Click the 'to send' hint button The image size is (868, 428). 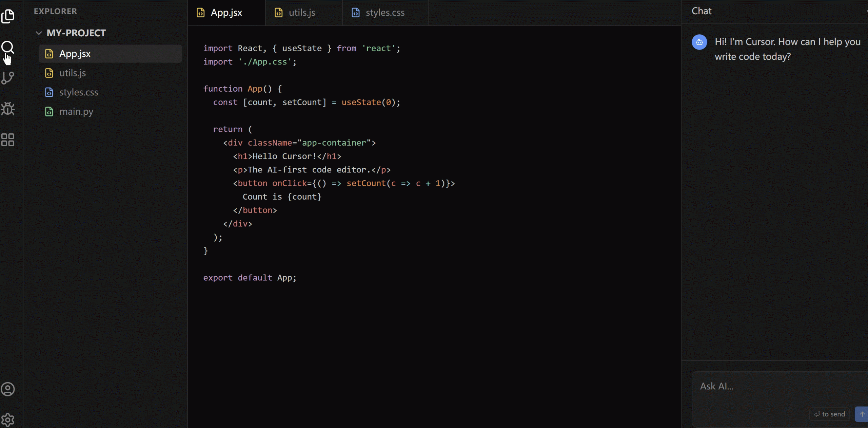[x=829, y=414]
